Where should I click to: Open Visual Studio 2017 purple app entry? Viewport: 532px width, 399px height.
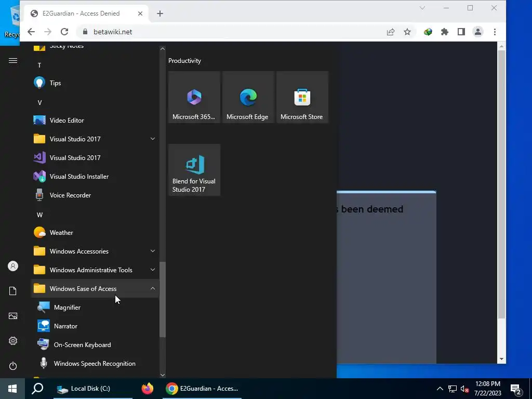pyautogui.click(x=95, y=158)
